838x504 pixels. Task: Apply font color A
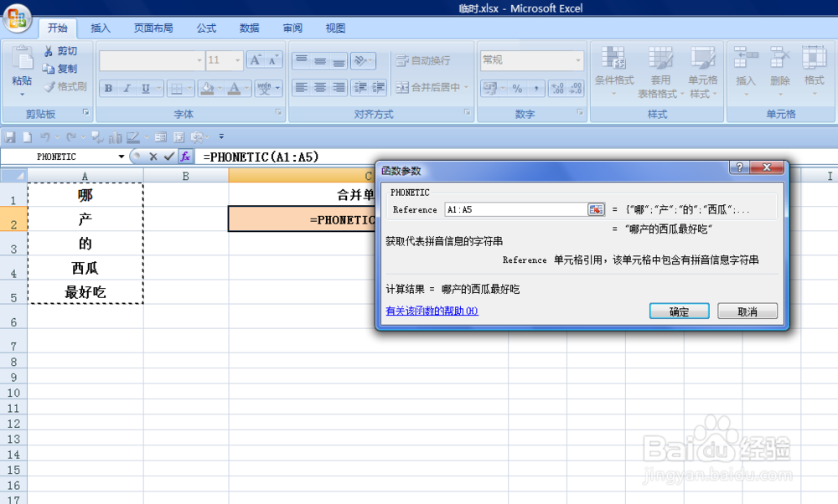tap(234, 88)
